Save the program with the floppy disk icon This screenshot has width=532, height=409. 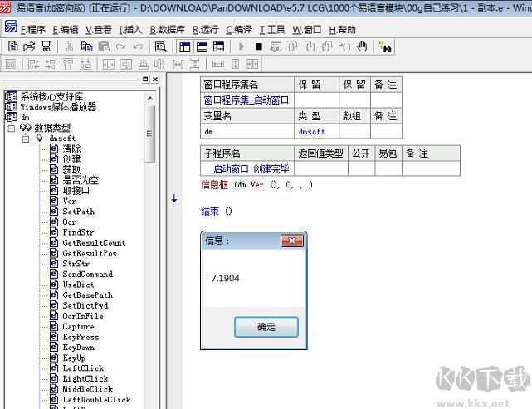44,46
